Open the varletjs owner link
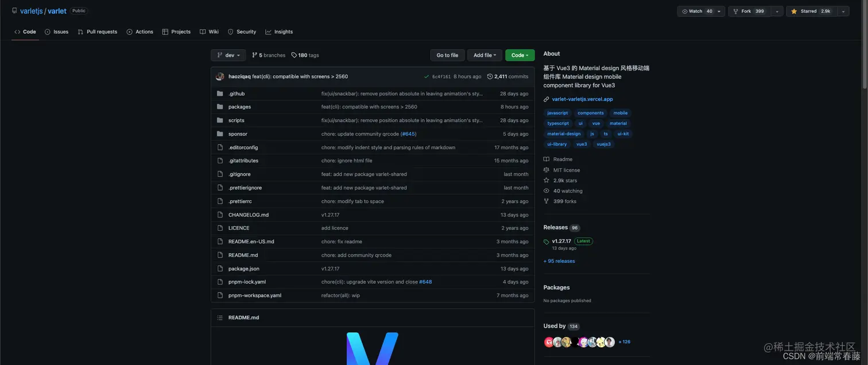The image size is (868, 365). (x=31, y=11)
